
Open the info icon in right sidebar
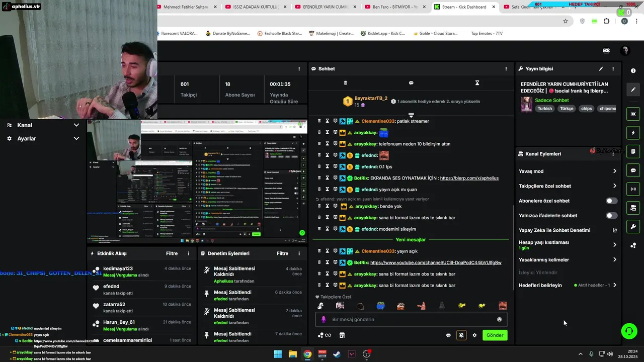point(633,71)
